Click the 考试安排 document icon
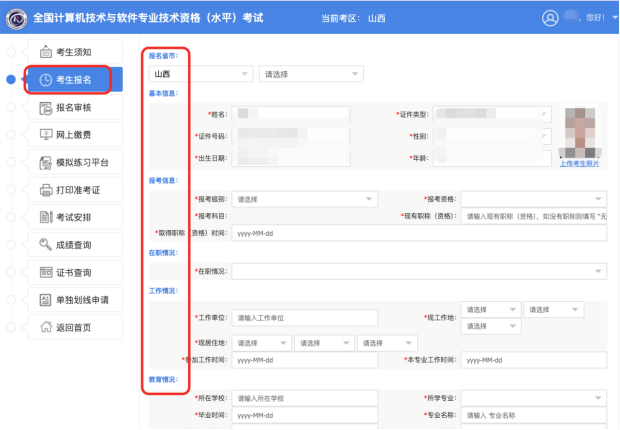620x430 pixels. [x=46, y=217]
